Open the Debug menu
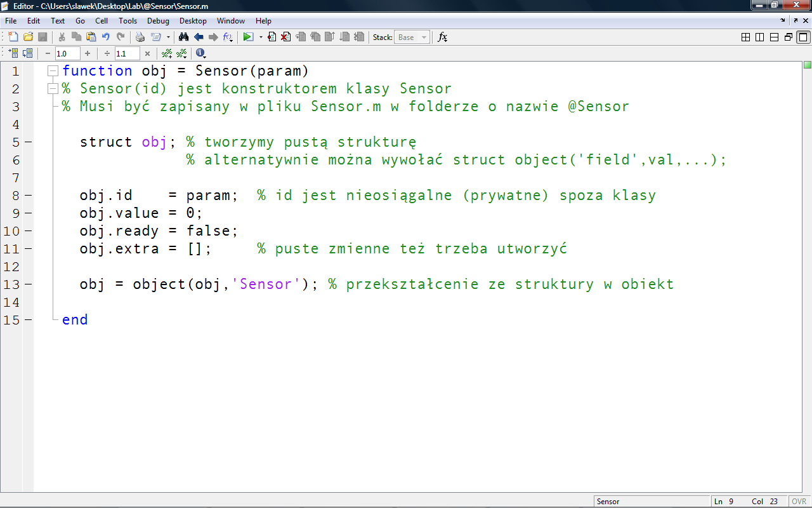 [x=158, y=21]
